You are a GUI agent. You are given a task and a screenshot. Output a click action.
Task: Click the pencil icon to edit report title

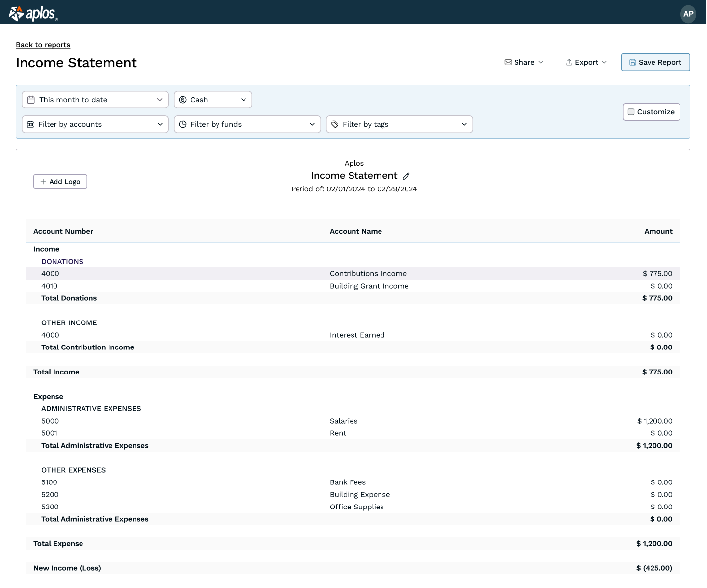coord(406,176)
